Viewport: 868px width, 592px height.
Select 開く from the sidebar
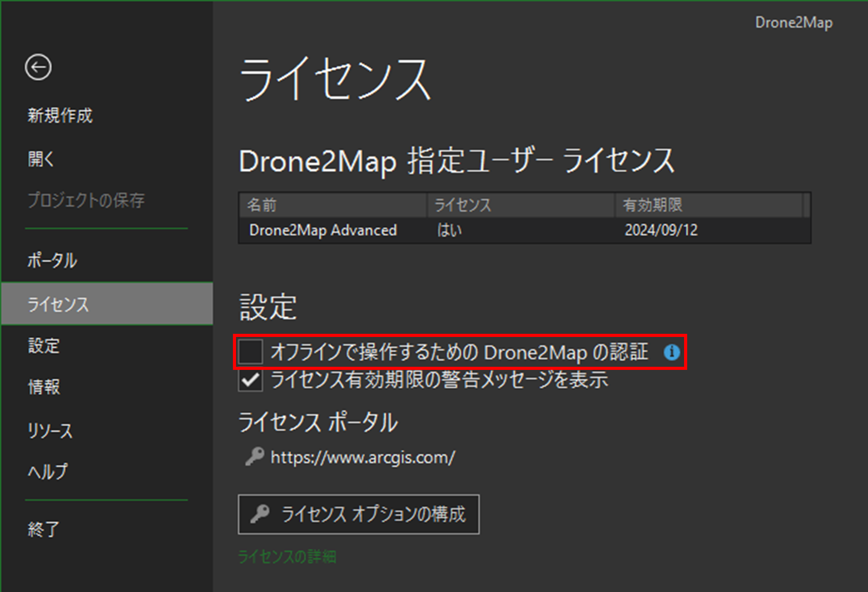[x=41, y=158]
